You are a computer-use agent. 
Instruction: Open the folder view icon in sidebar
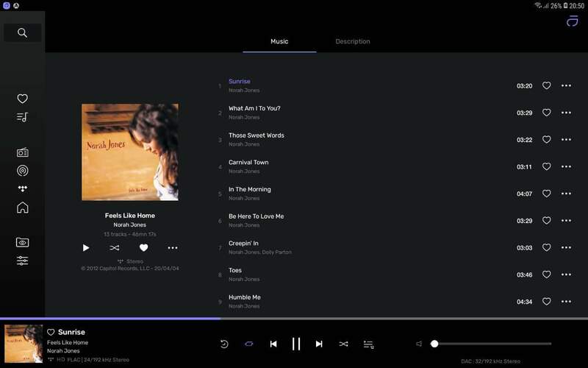[x=22, y=242]
